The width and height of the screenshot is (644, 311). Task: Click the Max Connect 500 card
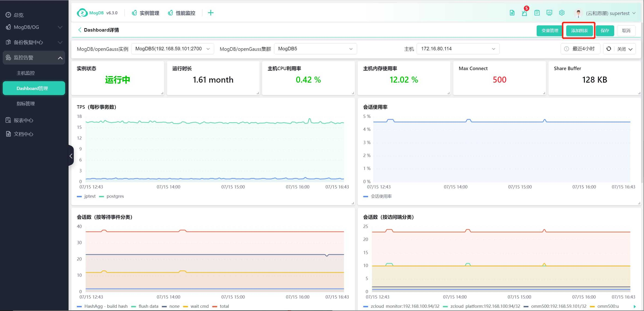[x=499, y=78]
